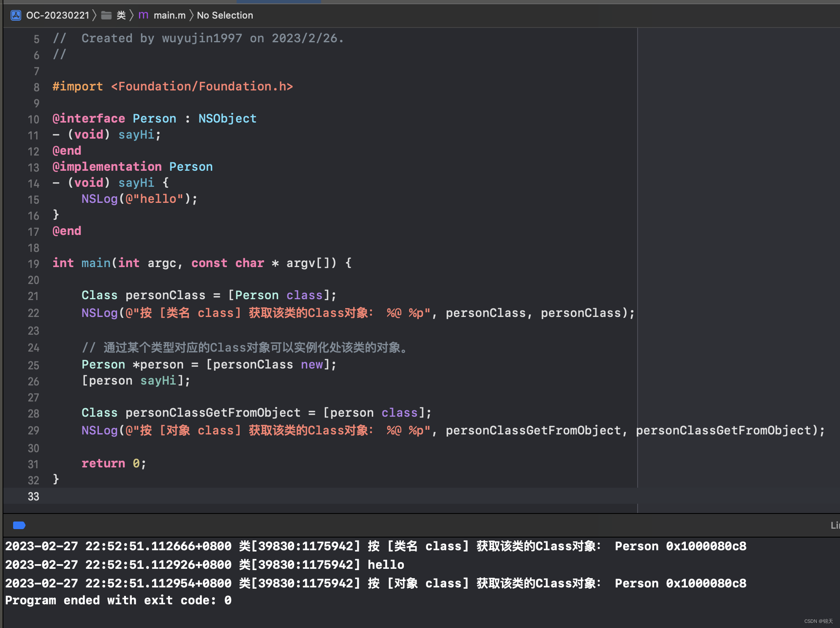The width and height of the screenshot is (840, 628).
Task: Open the No Selection symbol menu
Action: click(225, 16)
